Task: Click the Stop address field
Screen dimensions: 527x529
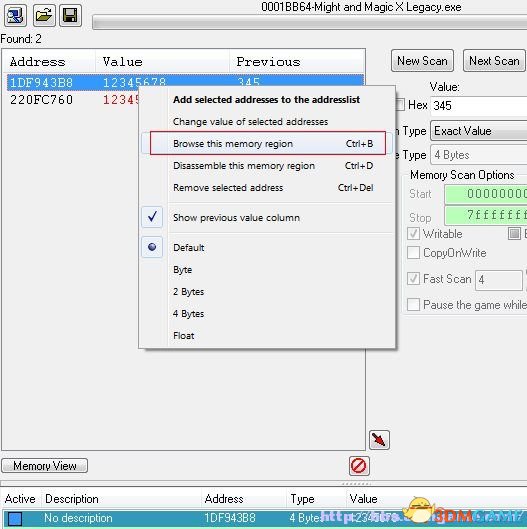Action: point(486,215)
